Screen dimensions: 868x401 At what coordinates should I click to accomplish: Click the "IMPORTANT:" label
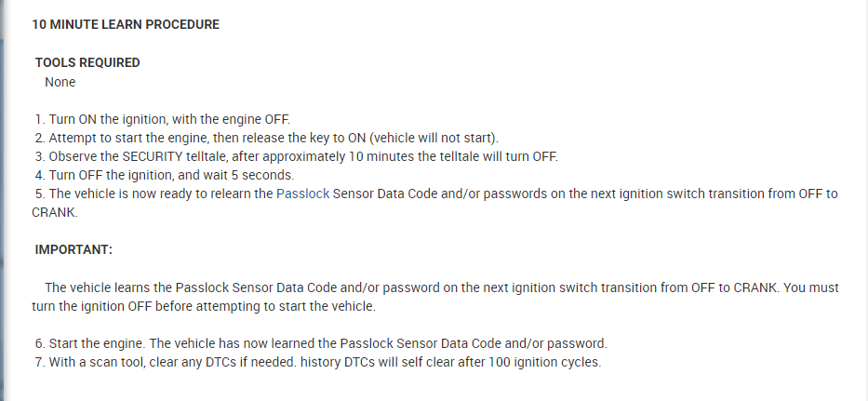coord(73,250)
